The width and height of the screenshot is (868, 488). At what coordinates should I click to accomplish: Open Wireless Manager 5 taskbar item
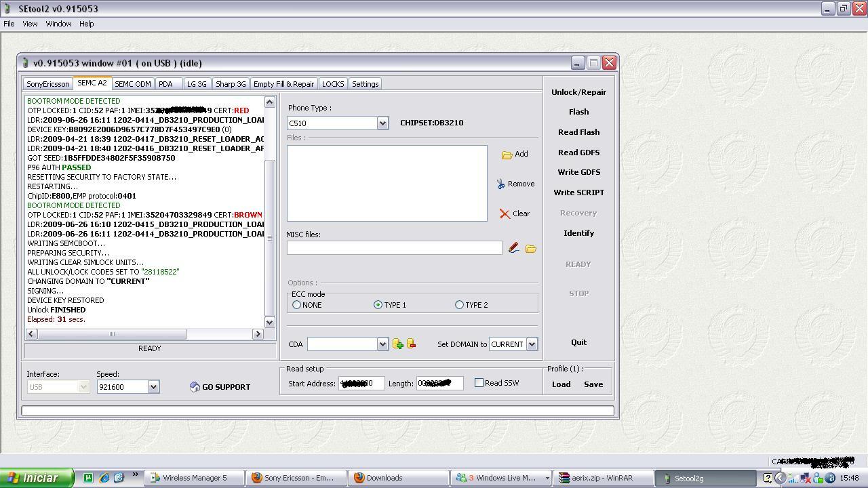point(194,478)
